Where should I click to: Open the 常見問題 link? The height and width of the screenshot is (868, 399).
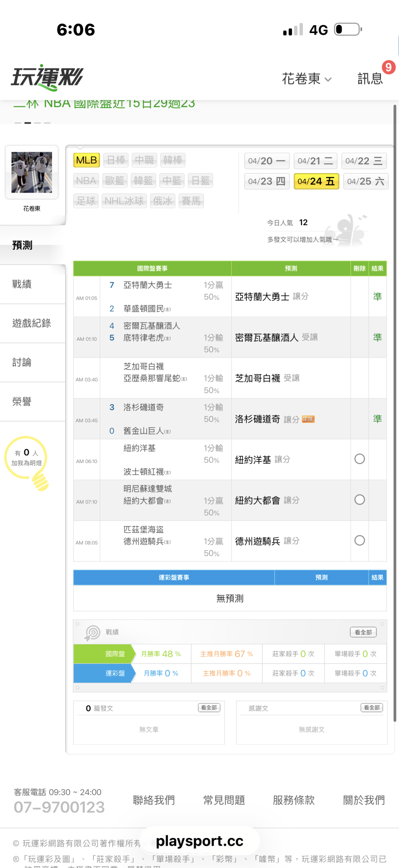(x=224, y=800)
